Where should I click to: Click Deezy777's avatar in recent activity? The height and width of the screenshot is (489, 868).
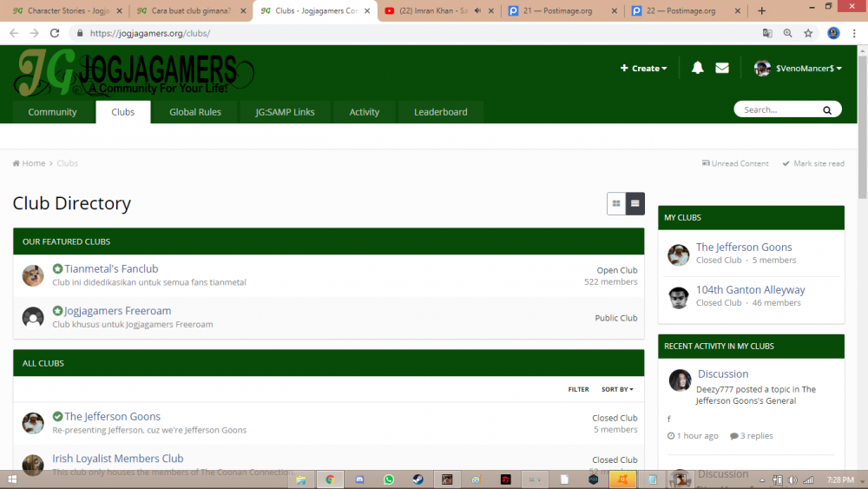680,380
